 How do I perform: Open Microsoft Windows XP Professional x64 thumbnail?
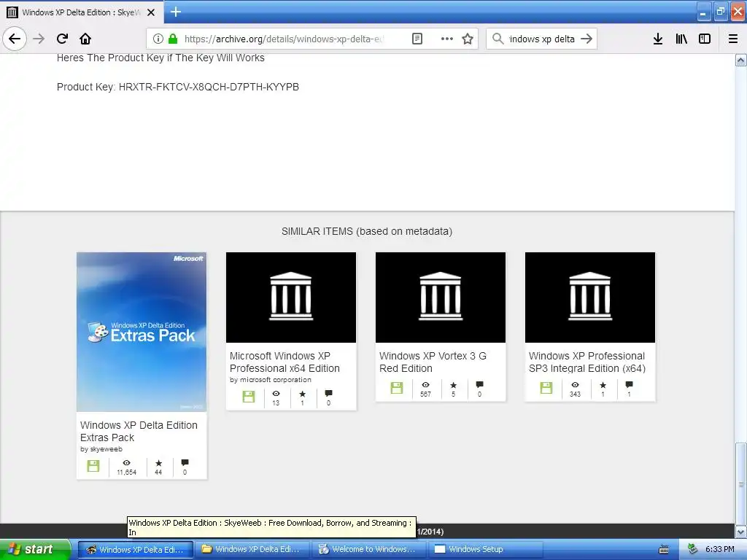point(291,297)
